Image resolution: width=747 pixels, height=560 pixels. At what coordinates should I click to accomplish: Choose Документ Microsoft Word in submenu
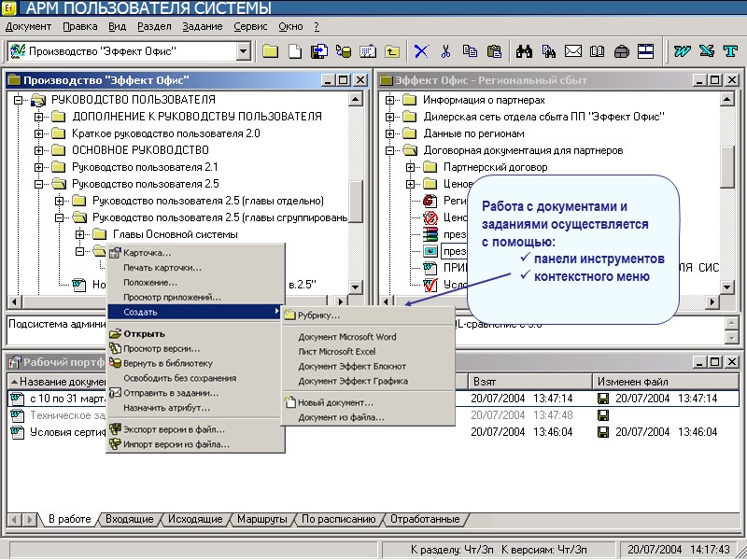[368, 337]
